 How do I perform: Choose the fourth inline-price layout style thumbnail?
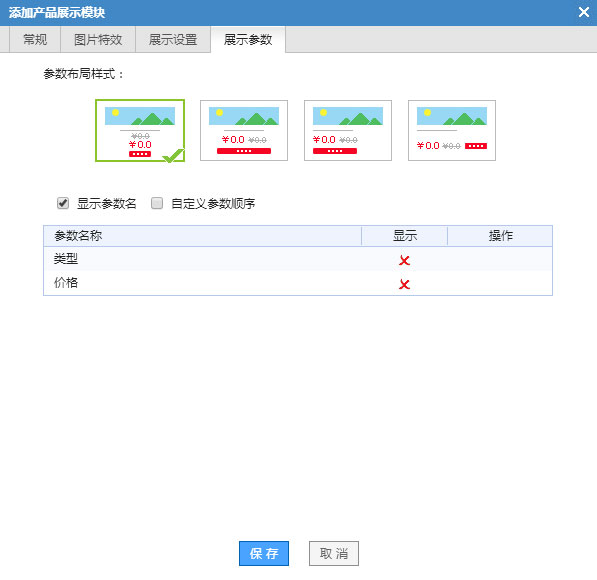pos(452,131)
